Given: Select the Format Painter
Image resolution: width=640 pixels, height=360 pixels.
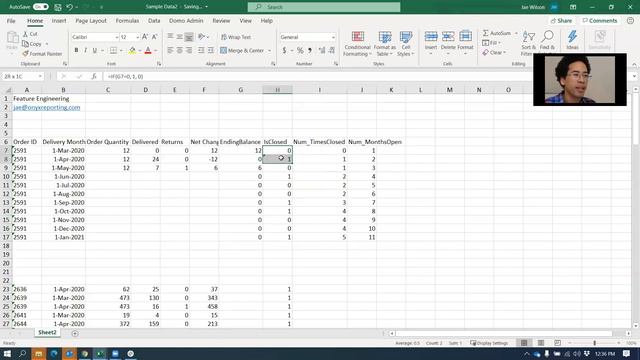Looking at the screenshot, I should click(x=42, y=53).
